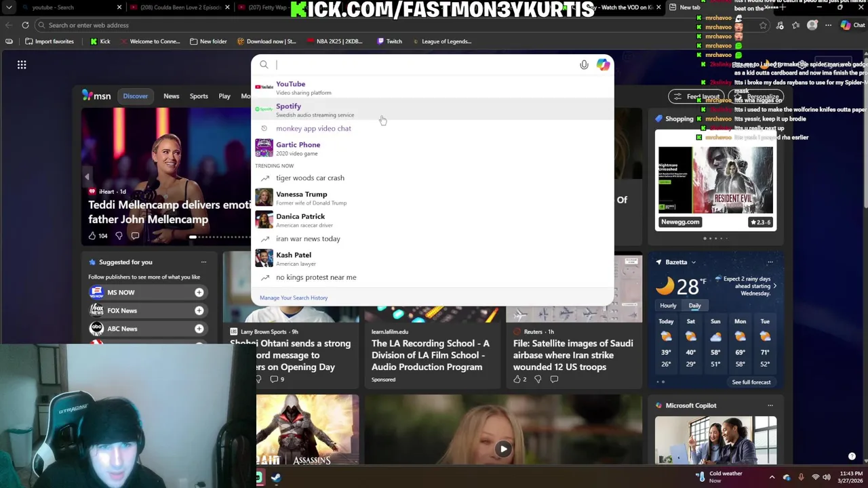Click the Kick bookmark icon
868x488 pixels.
coord(94,41)
